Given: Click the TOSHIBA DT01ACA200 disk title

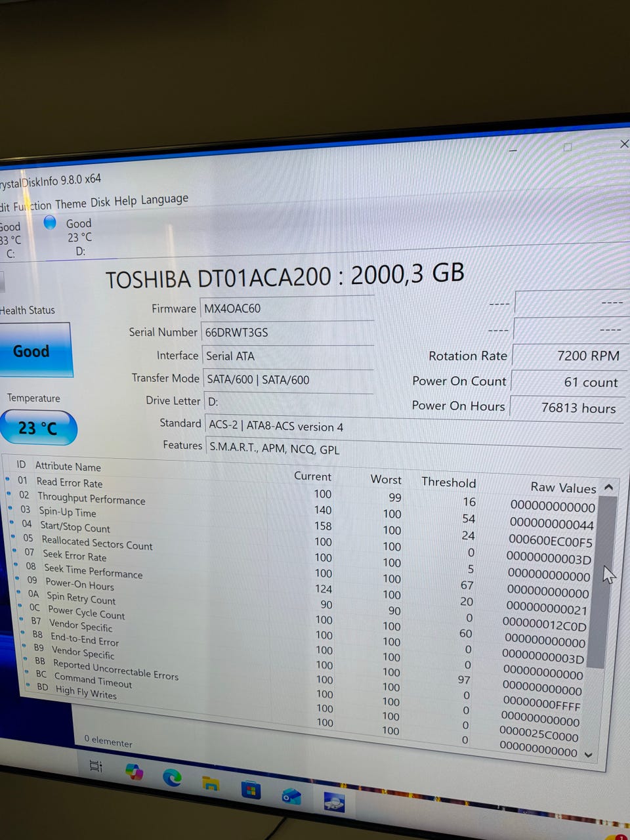Looking at the screenshot, I should pos(285,276).
